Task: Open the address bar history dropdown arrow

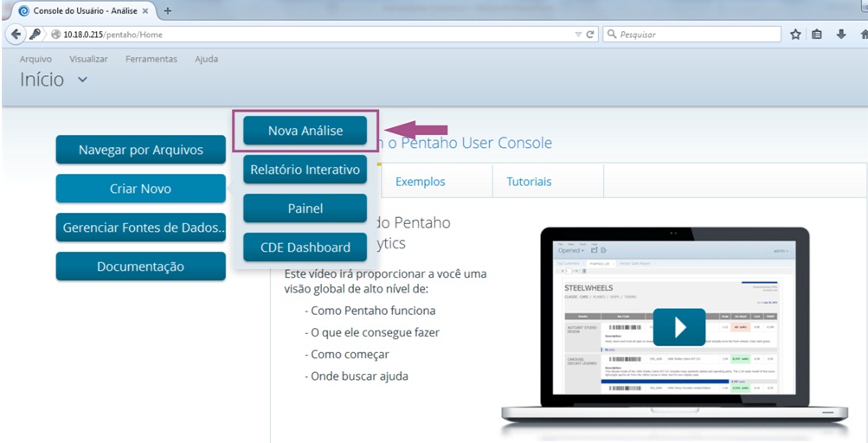Action: click(x=578, y=35)
